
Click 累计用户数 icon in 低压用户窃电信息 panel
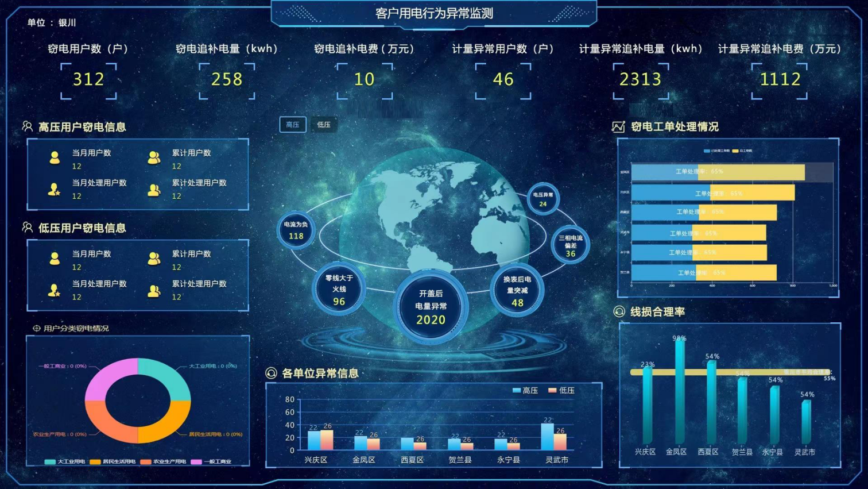(x=154, y=259)
